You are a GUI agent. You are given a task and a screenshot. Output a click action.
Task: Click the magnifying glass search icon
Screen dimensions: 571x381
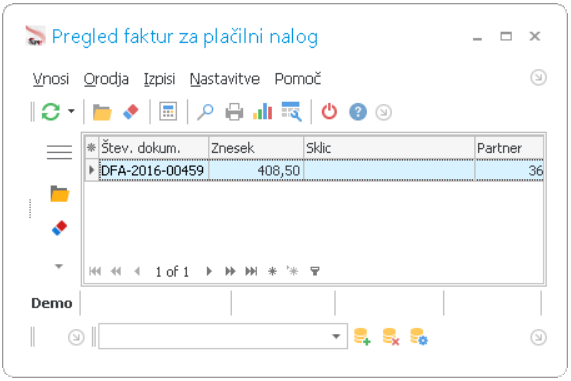[x=205, y=112]
